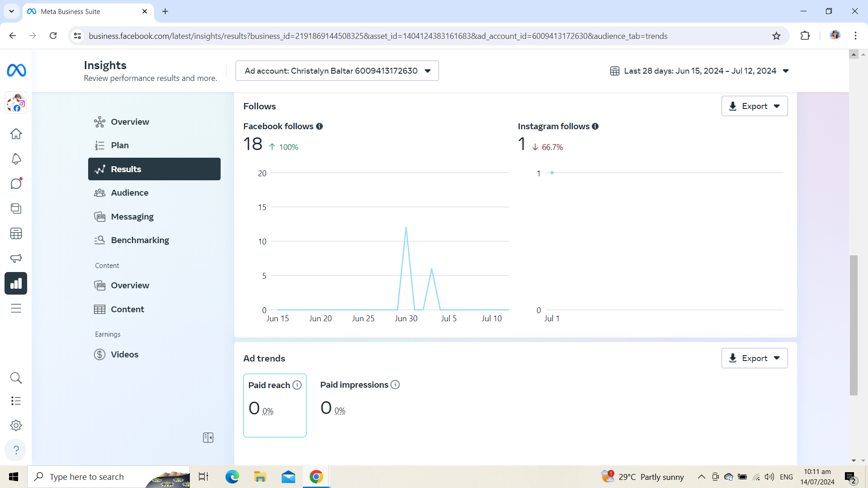This screenshot has width=868, height=488.
Task: Click the address bar URL
Action: [x=378, y=36]
